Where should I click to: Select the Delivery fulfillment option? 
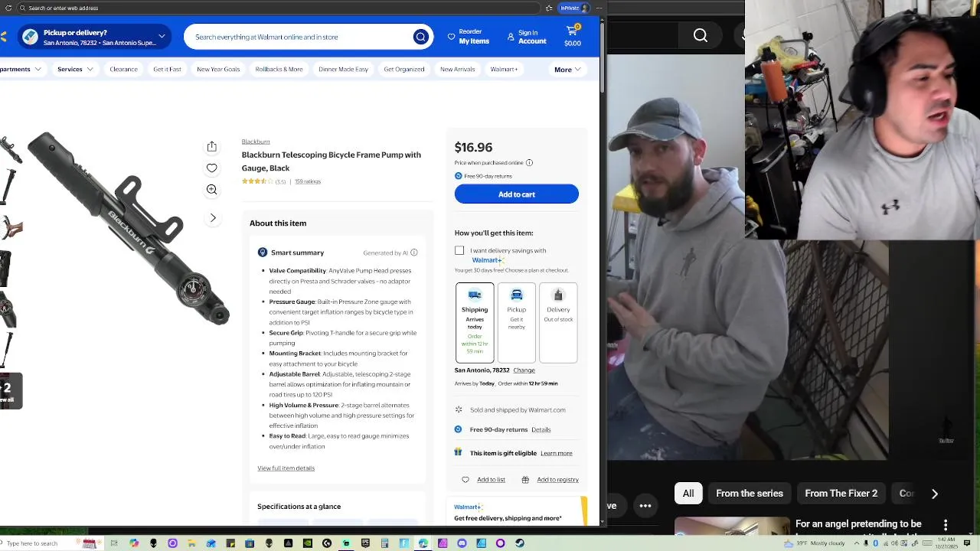[x=558, y=323]
